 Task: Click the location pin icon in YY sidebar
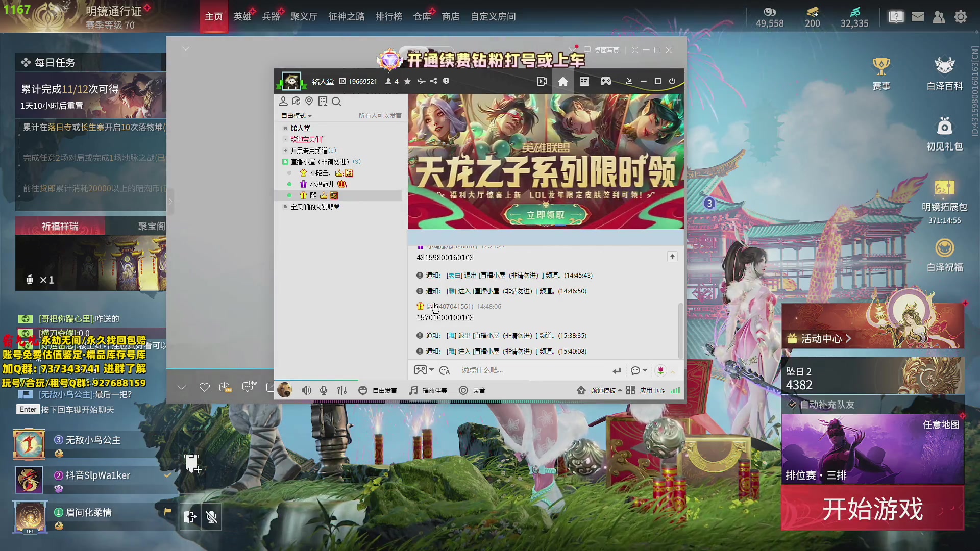coord(309,101)
